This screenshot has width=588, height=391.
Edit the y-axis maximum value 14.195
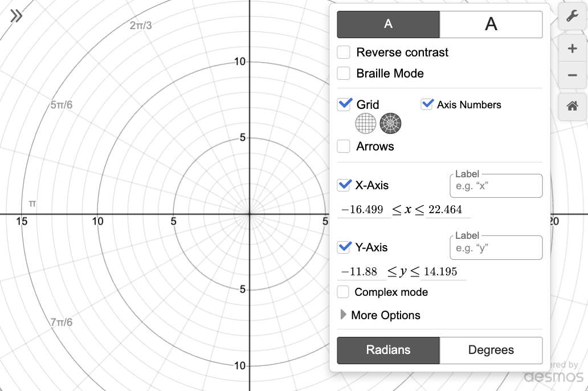pyautogui.click(x=443, y=272)
